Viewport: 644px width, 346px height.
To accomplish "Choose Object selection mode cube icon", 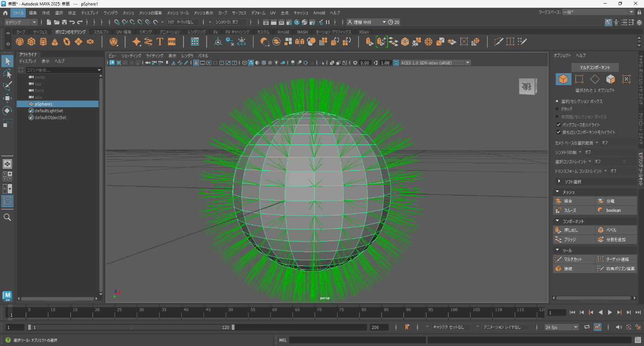I will (x=563, y=79).
